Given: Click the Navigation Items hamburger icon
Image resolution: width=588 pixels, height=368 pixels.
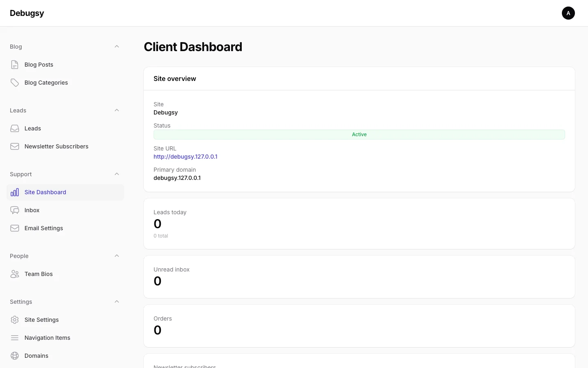Looking at the screenshot, I should tap(15, 338).
